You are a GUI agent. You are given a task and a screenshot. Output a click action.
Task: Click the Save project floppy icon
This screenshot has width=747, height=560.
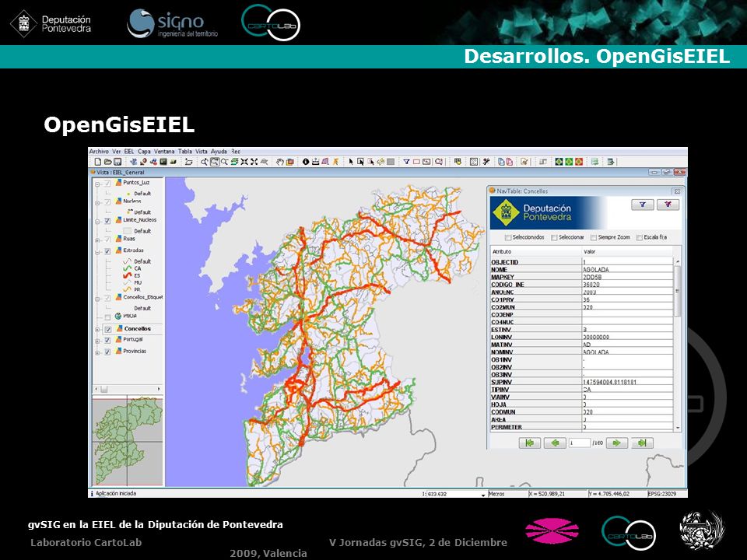click(117, 162)
